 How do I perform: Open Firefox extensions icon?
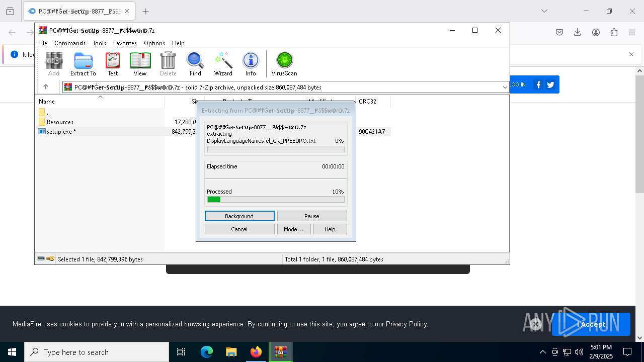pos(614,32)
